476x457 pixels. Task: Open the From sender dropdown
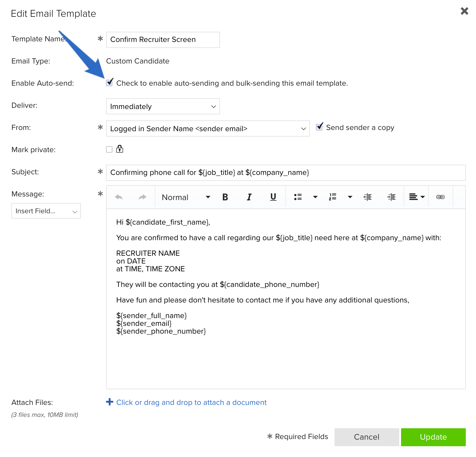(208, 128)
